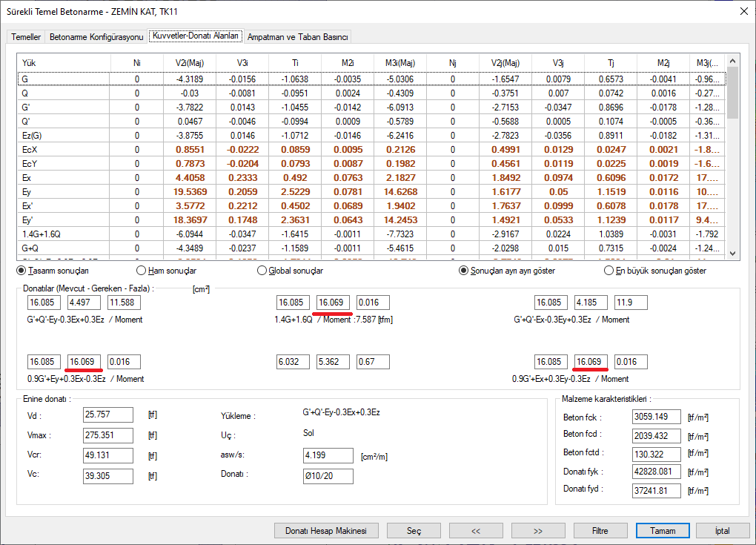This screenshot has height=545, width=756.
Task: Click the 11.588 excess reinforcement field
Action: [125, 303]
